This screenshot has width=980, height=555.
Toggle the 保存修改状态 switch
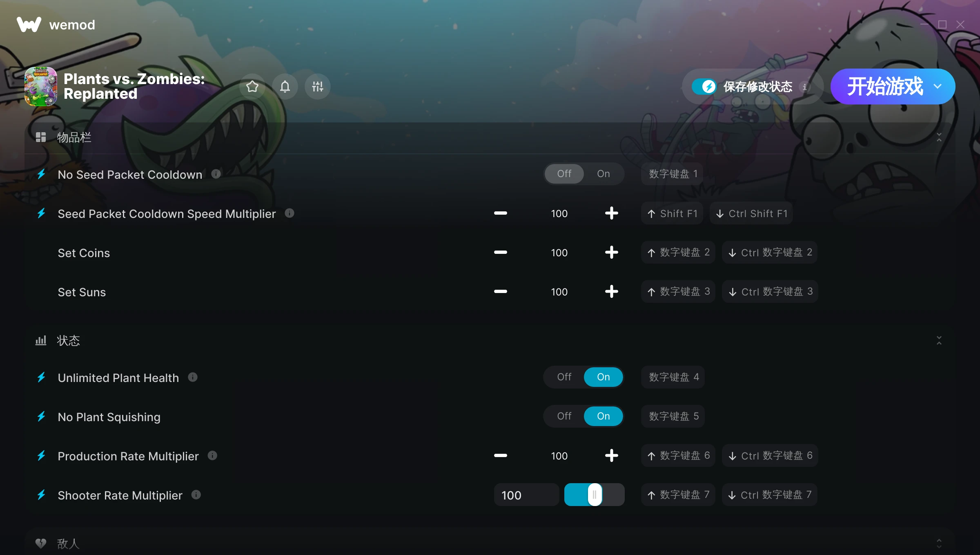704,87
